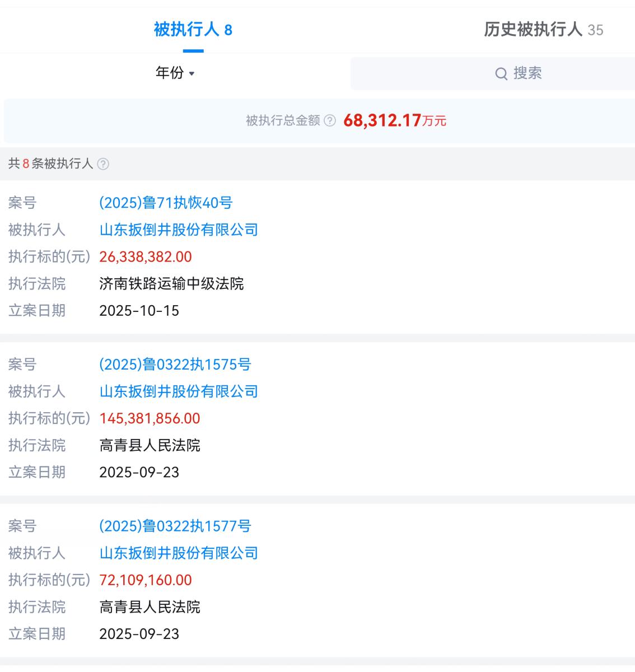
Task: Open the 历史被执行人 tab
Action: click(543, 30)
